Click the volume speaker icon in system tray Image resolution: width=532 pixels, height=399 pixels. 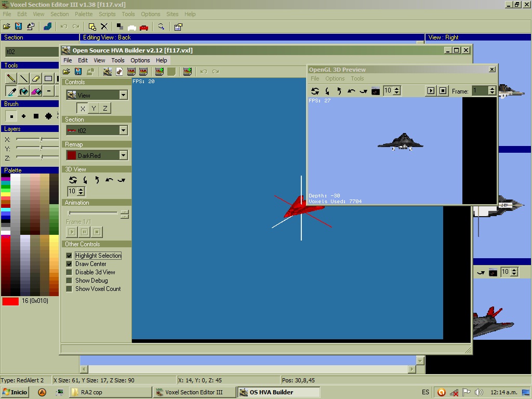pyautogui.click(x=478, y=393)
